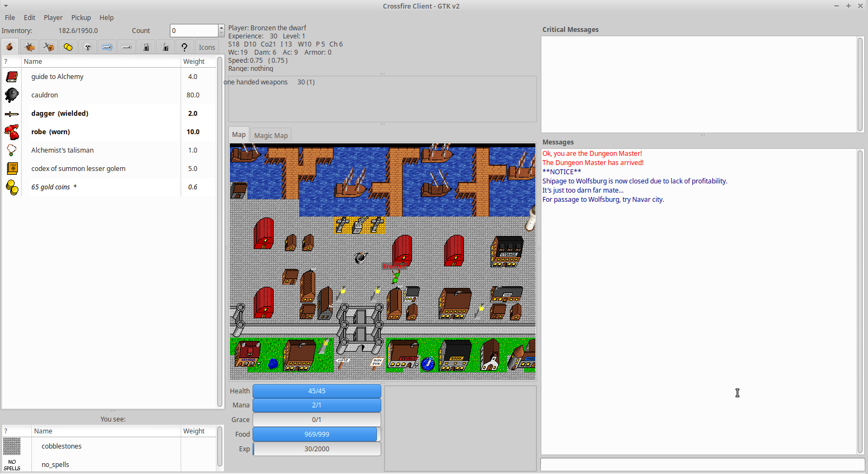The image size is (868, 474).
Task: Click the command entry field below Messages
Action: (x=703, y=465)
